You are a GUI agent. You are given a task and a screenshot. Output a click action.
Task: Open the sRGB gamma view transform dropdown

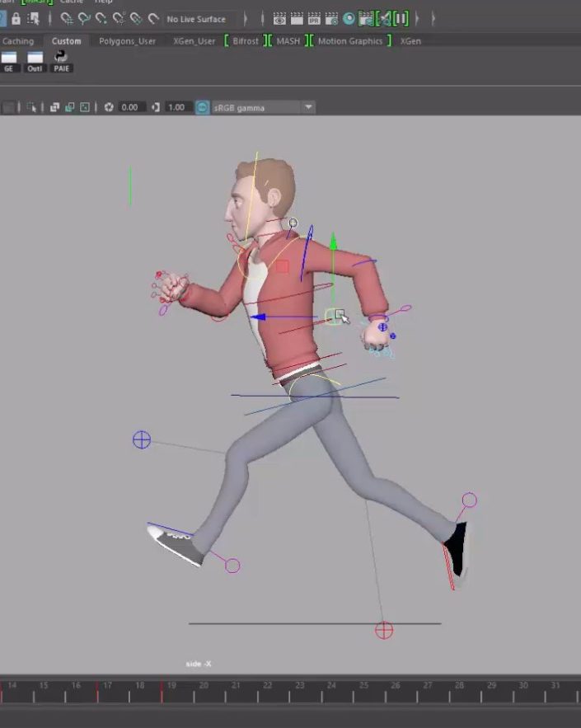264,108
